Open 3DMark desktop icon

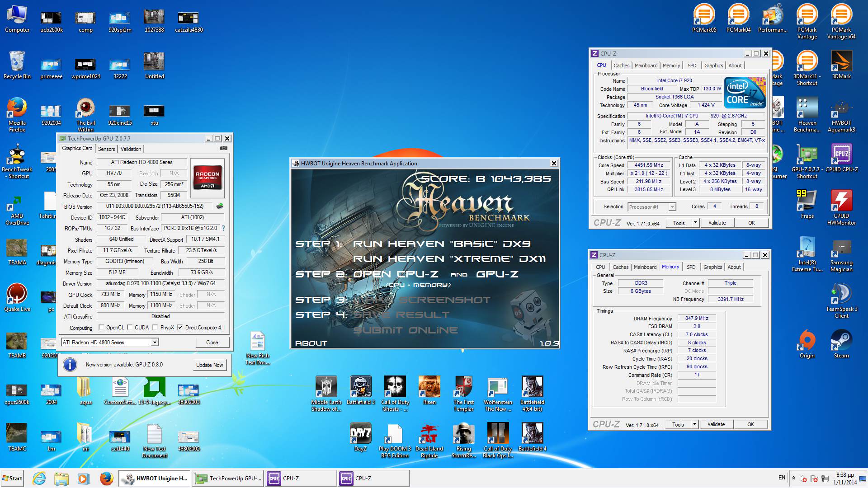(x=841, y=66)
